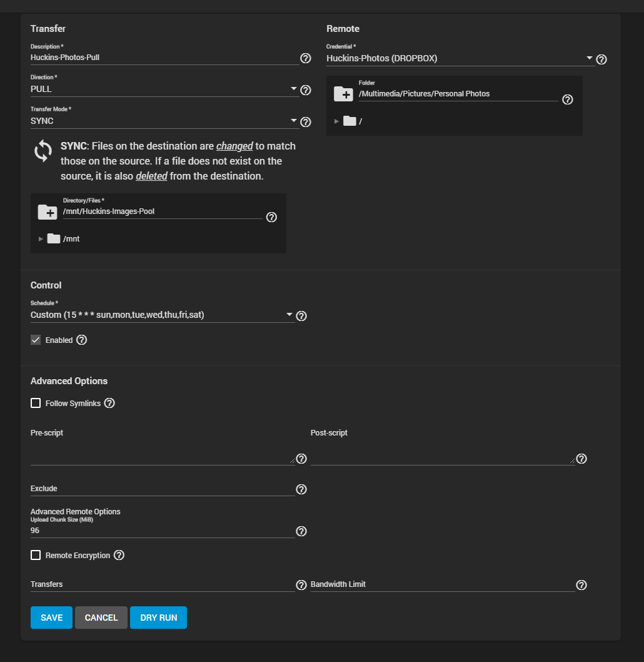
Task: Click the add folder icon in remote Folder picker
Action: [343, 94]
